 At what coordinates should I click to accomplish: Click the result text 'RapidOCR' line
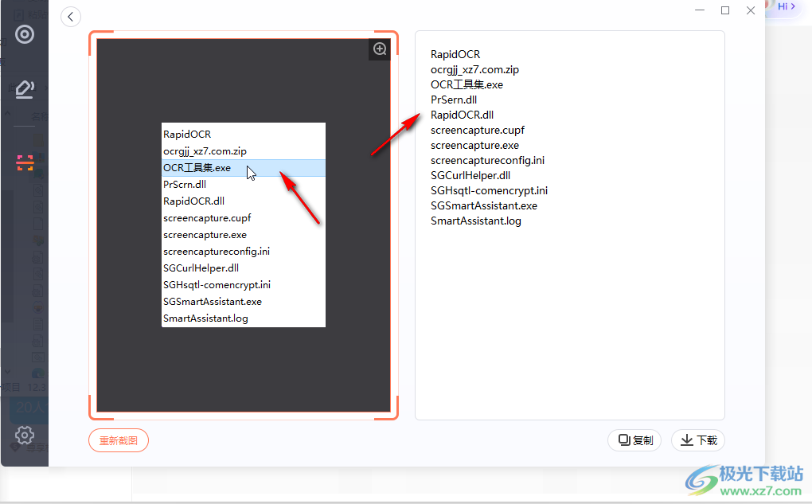(455, 54)
